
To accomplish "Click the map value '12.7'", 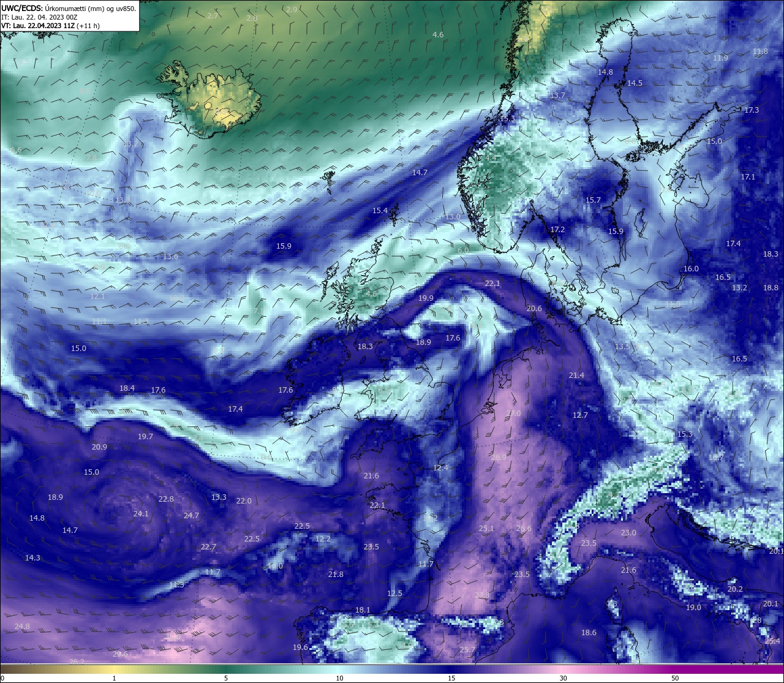I will point(580,415).
